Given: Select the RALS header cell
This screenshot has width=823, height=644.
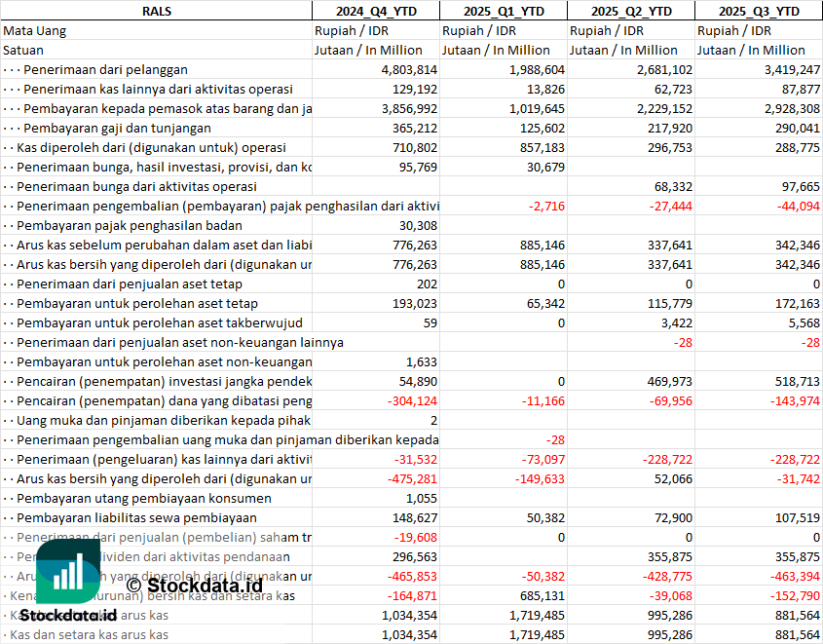Looking at the screenshot, I should pyautogui.click(x=157, y=11).
